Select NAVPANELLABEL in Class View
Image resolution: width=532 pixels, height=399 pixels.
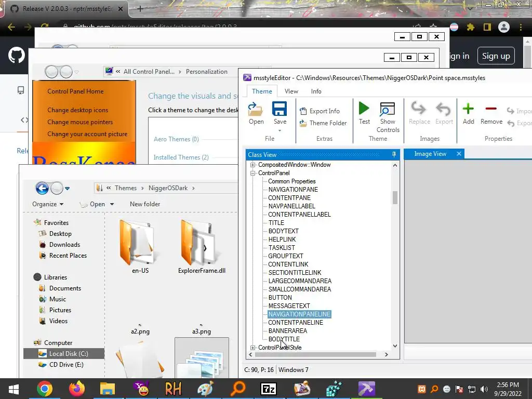[291, 206]
